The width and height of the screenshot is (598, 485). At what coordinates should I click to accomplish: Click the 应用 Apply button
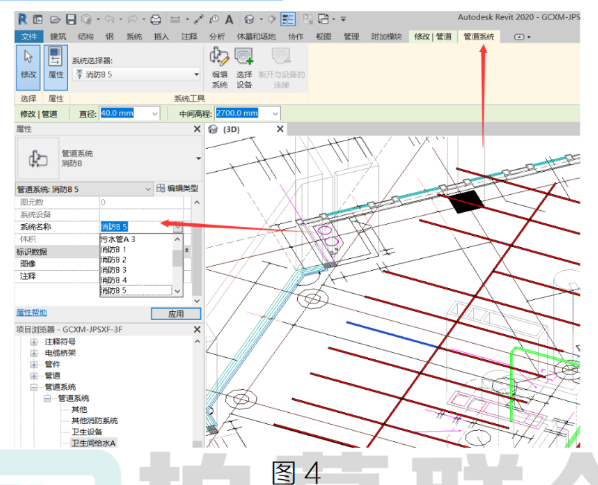click(x=176, y=314)
